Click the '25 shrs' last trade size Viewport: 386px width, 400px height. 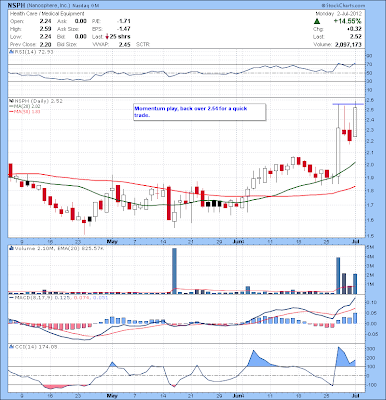120,37
